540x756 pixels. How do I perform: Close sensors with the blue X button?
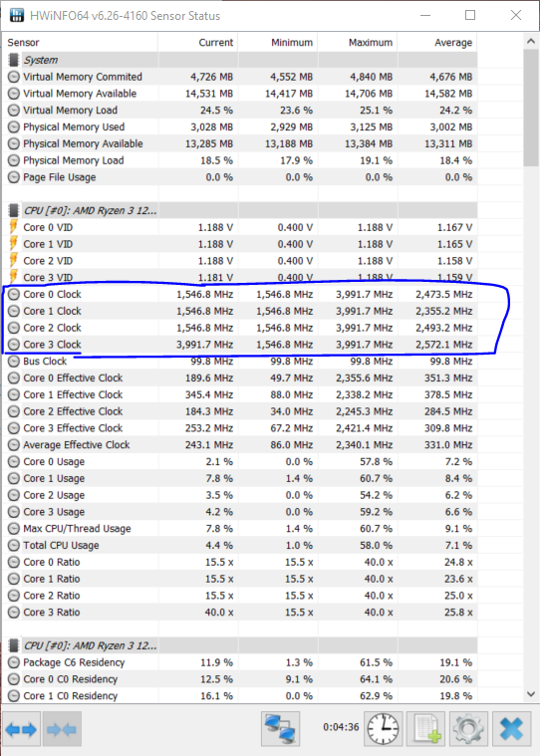[x=511, y=728]
